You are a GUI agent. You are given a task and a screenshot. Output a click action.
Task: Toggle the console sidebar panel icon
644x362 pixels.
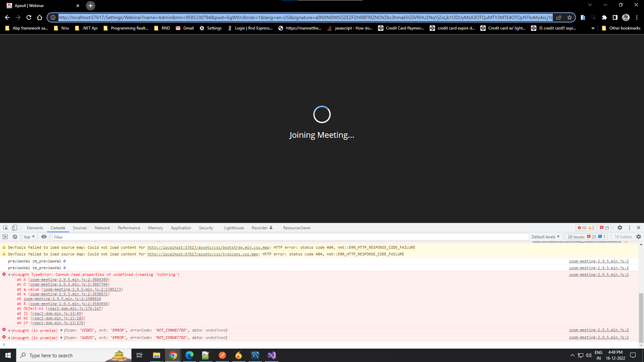point(5,237)
